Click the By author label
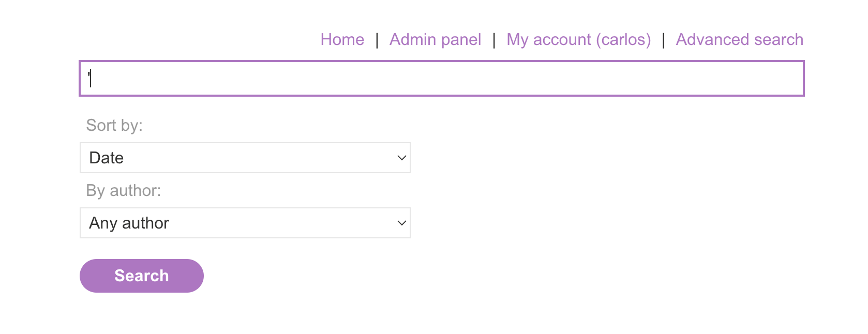The height and width of the screenshot is (334, 868). pos(123,190)
